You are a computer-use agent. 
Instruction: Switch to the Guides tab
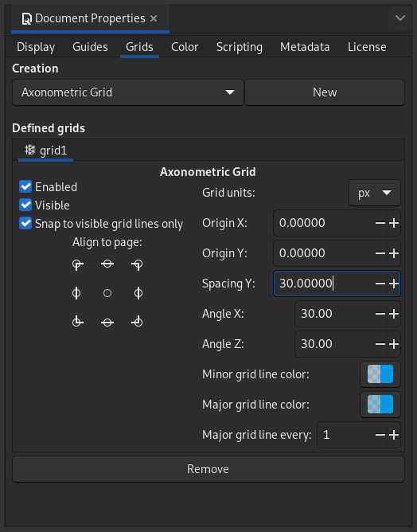coord(90,47)
